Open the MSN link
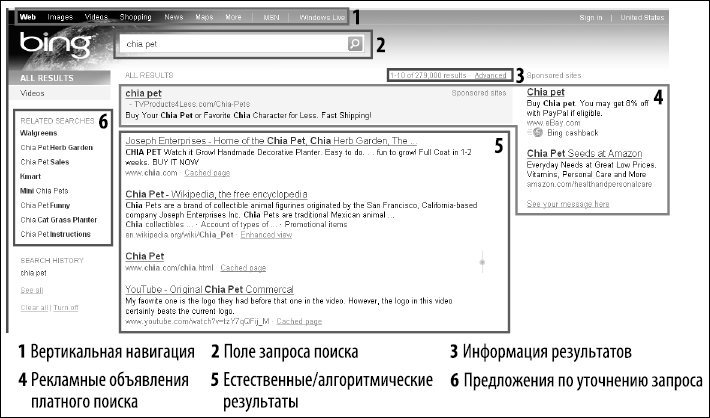 click(x=271, y=17)
